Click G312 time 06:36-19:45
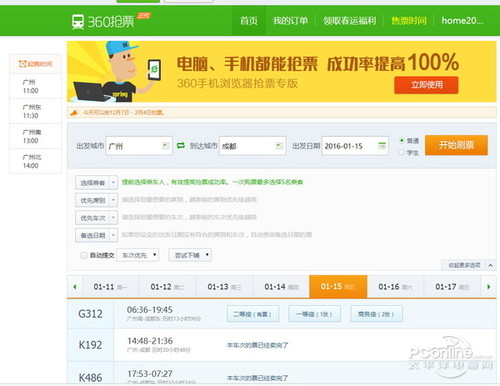The image size is (500, 386). 150,310
